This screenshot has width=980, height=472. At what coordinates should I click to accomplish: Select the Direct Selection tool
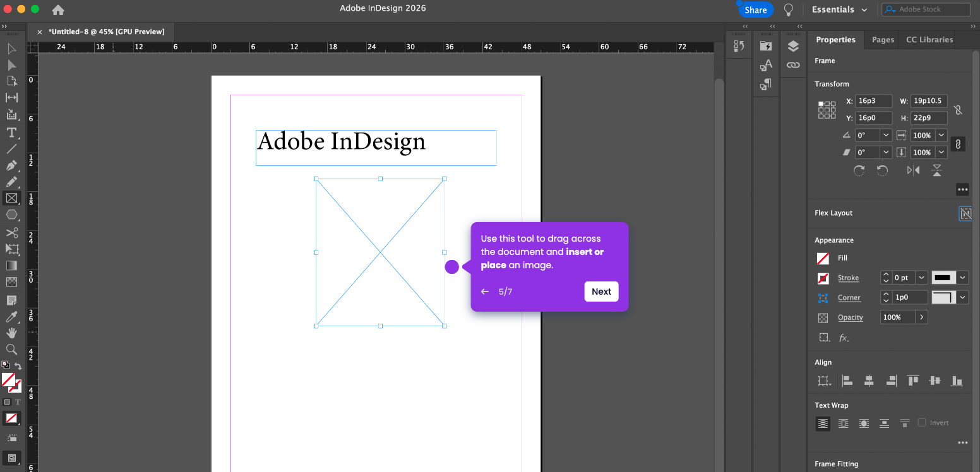pos(11,65)
